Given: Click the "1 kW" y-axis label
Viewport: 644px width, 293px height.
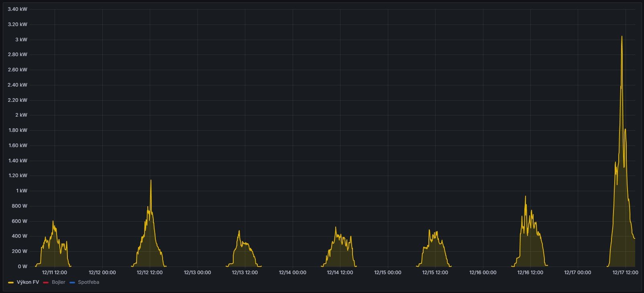Looking at the screenshot, I should coord(22,191).
